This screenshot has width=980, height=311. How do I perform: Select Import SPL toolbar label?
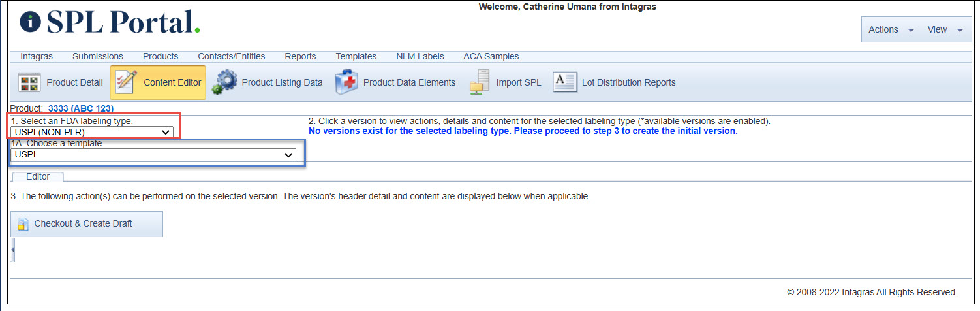coord(519,82)
